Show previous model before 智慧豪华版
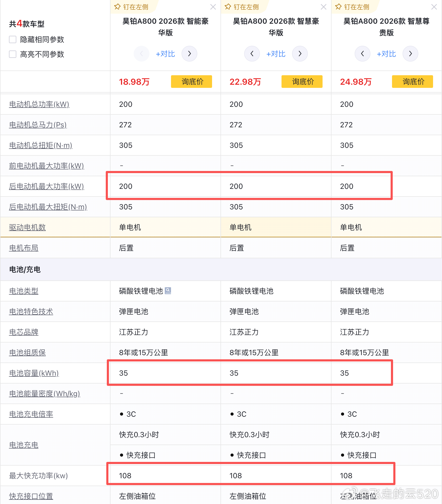This screenshot has width=442, height=504. [252, 54]
